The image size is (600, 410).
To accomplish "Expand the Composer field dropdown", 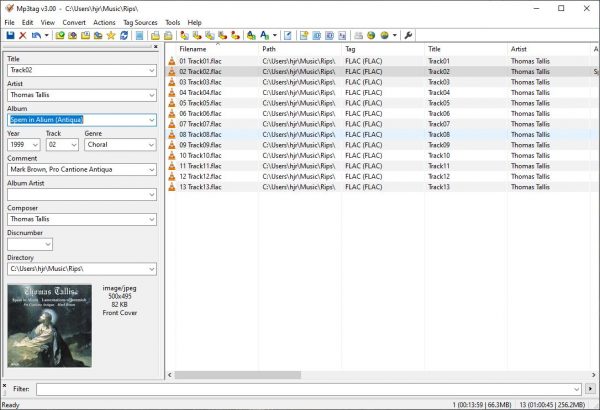I will coord(152,219).
